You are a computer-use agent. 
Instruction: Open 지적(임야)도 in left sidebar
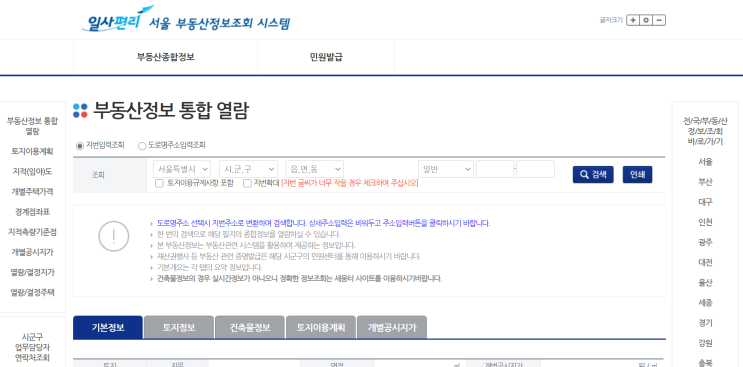[x=32, y=171]
